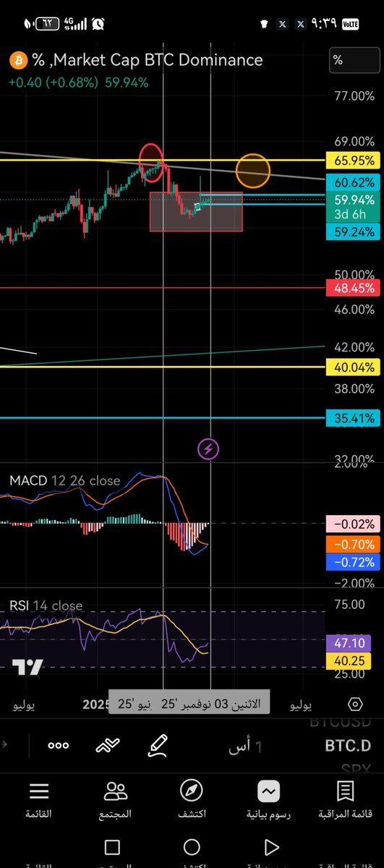384x868 pixels.
Task: Tap the Android back triangle button
Action: point(272,847)
